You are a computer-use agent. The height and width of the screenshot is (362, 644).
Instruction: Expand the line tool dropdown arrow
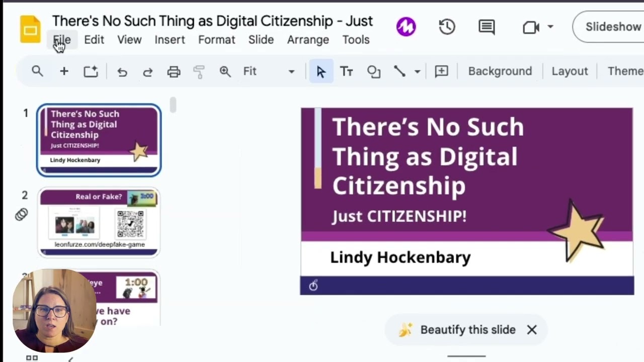(417, 71)
